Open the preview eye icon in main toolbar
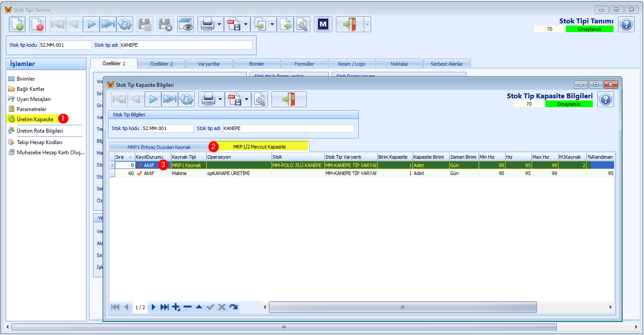Viewport: 644px width, 335px height. [x=186, y=24]
